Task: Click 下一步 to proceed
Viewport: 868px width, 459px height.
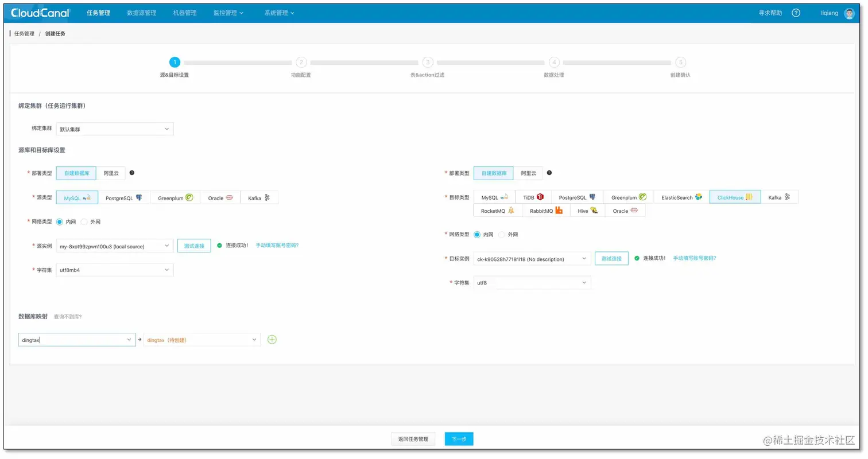Action: point(459,439)
